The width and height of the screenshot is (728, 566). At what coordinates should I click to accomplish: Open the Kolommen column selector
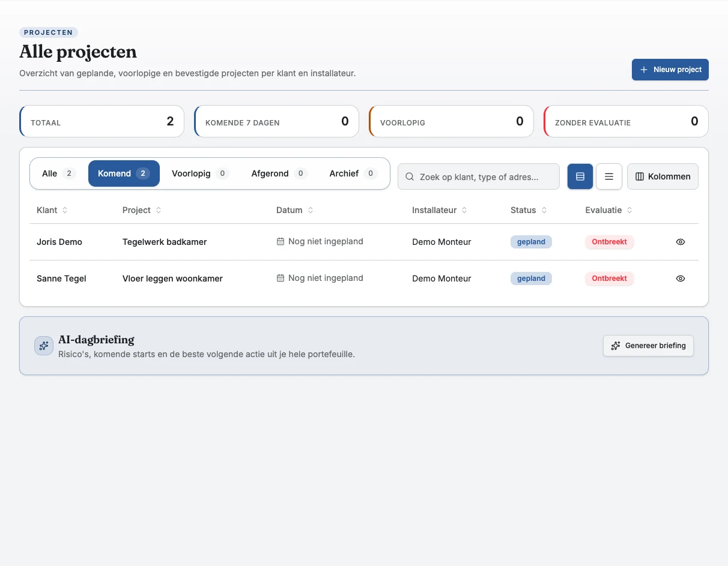pos(663,176)
